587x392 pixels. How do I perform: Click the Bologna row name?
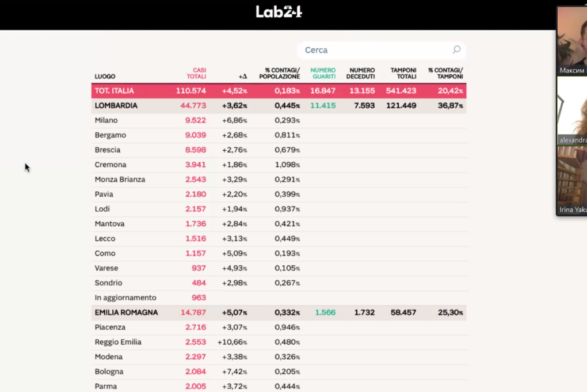(x=109, y=372)
